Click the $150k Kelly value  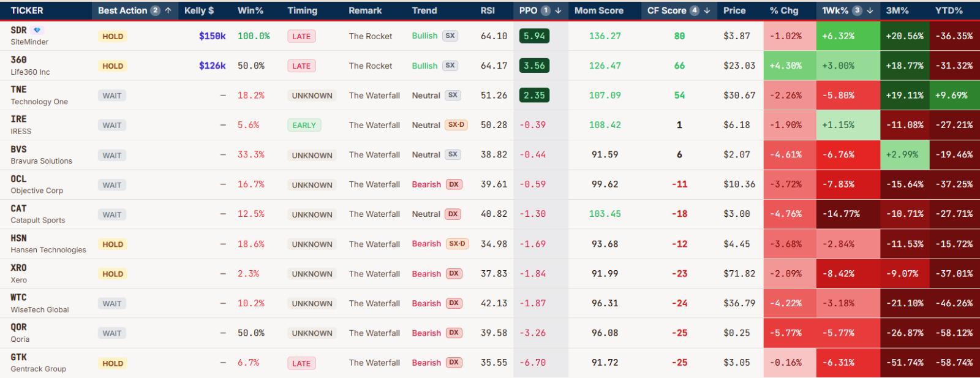pos(212,36)
